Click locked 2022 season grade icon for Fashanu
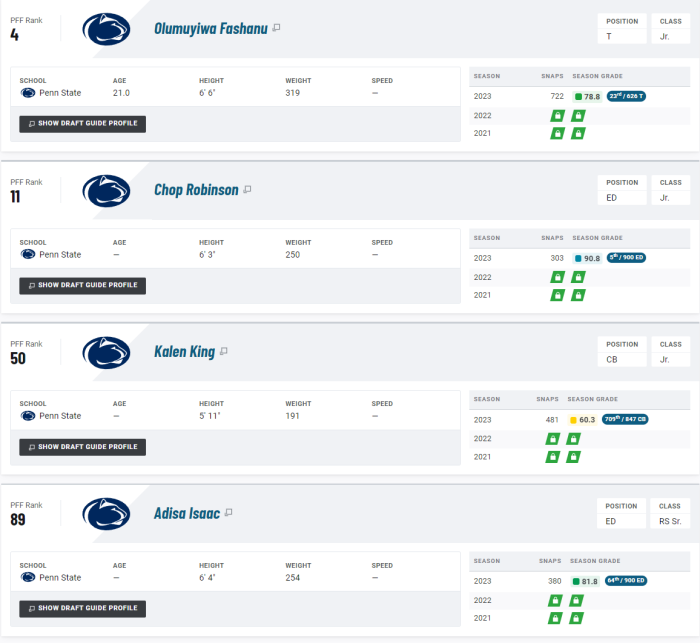This screenshot has height=643, width=700. (x=578, y=116)
